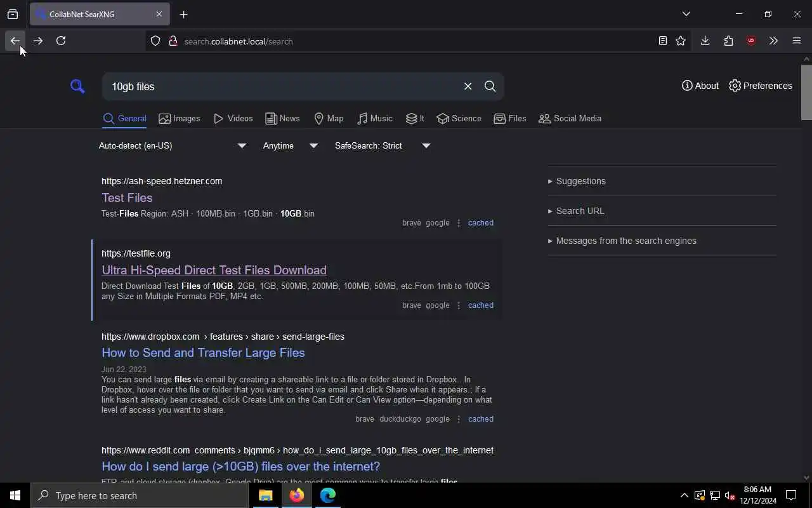Open options dots for Dropbox result
The image size is (812, 508).
[x=459, y=419]
